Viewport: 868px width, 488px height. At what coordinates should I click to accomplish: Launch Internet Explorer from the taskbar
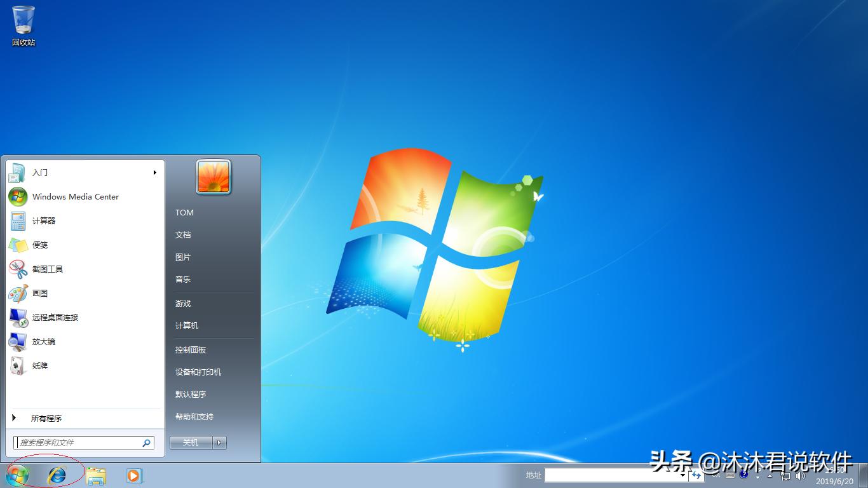click(57, 475)
